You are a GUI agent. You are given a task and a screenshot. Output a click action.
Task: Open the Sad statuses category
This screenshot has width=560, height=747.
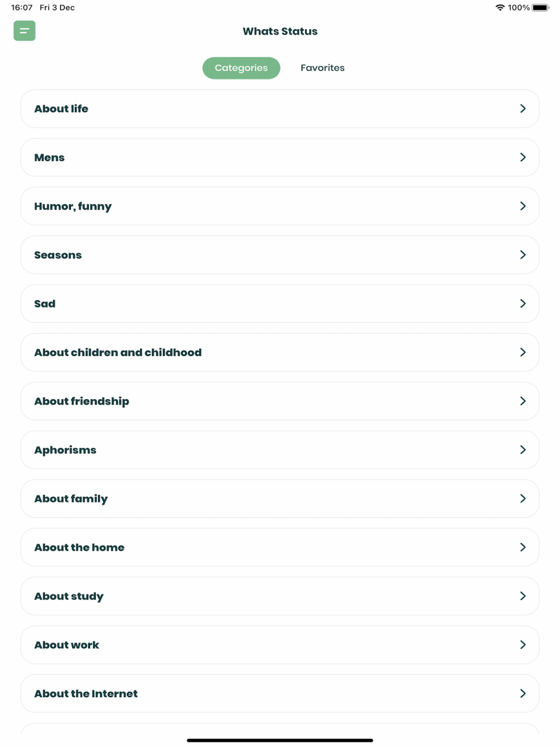point(45,304)
